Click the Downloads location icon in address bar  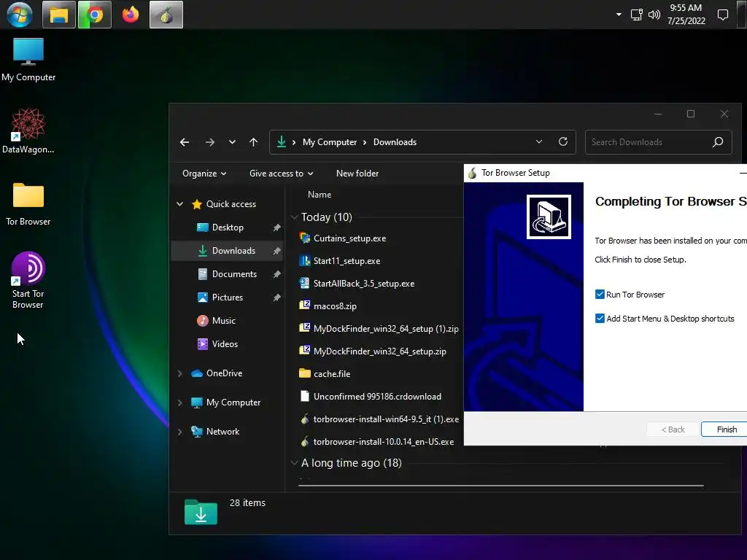pos(282,141)
